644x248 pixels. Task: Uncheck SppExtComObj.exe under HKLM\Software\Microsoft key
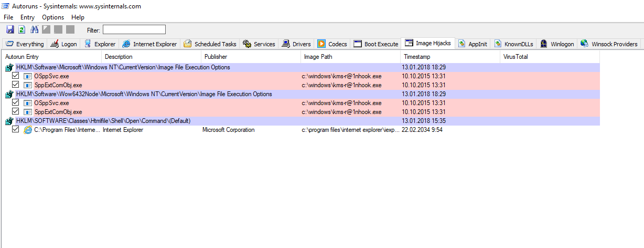(x=16, y=85)
